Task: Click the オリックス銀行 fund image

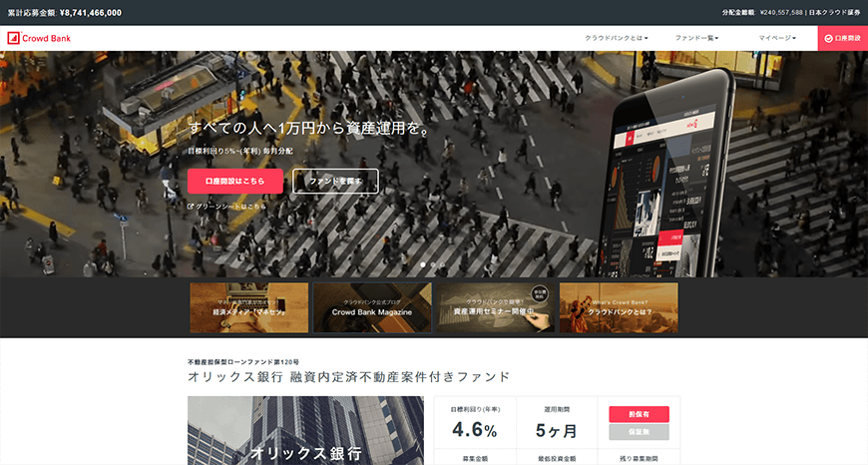Action: [x=305, y=430]
